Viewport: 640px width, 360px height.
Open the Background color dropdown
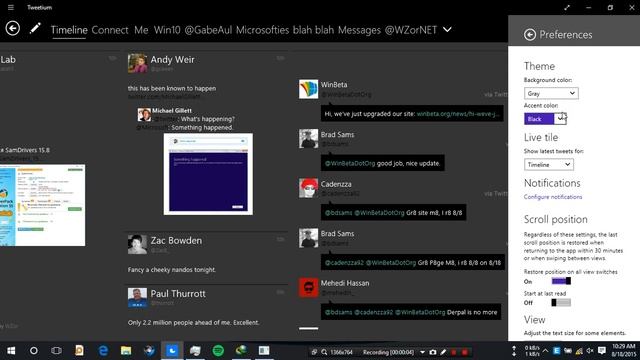(551, 93)
